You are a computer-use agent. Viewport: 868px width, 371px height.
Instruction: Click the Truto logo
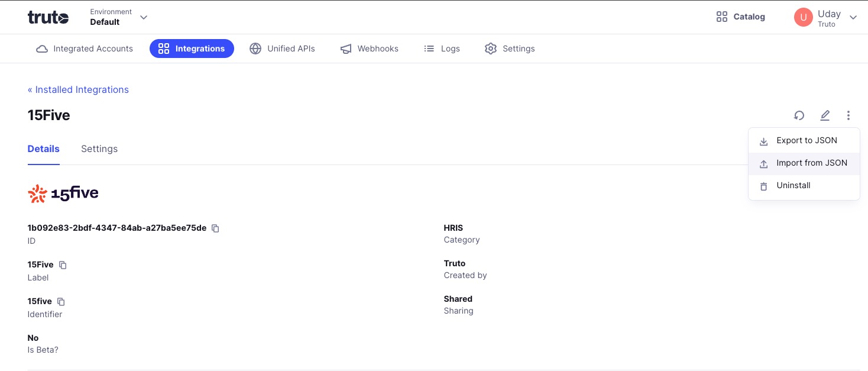48,17
